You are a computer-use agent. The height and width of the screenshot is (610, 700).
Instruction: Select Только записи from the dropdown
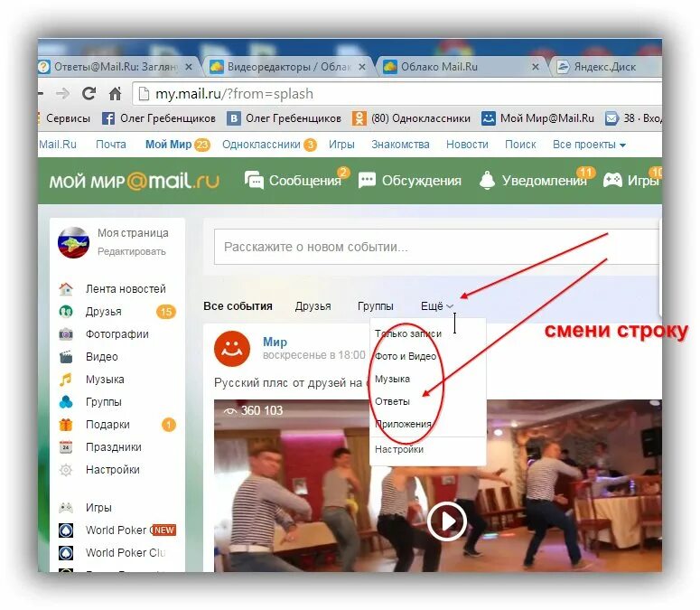click(408, 333)
